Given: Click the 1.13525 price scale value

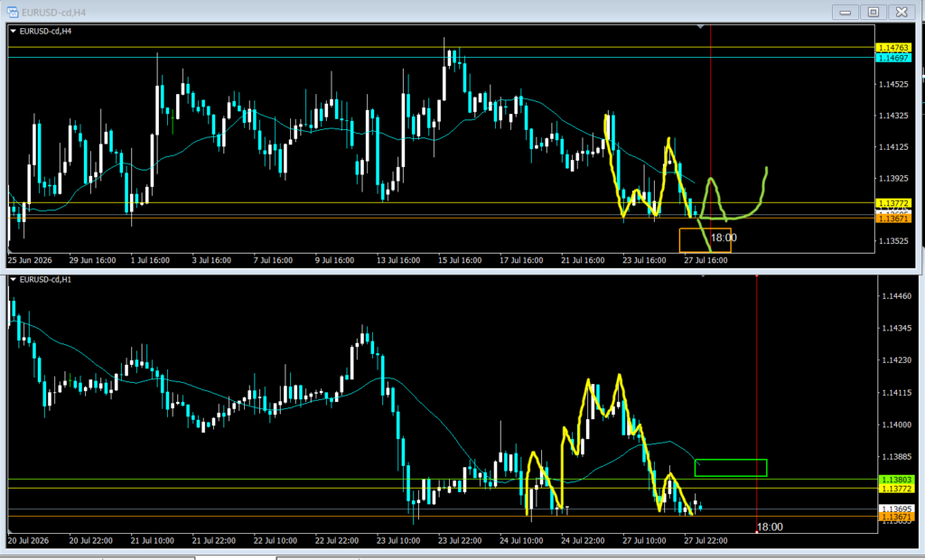Looking at the screenshot, I should tap(893, 241).
